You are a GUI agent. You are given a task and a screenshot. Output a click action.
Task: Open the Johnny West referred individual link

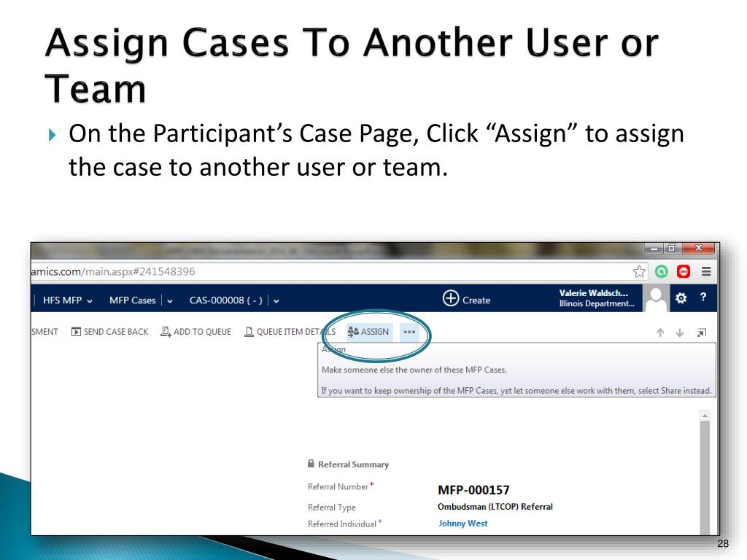pyautogui.click(x=462, y=524)
